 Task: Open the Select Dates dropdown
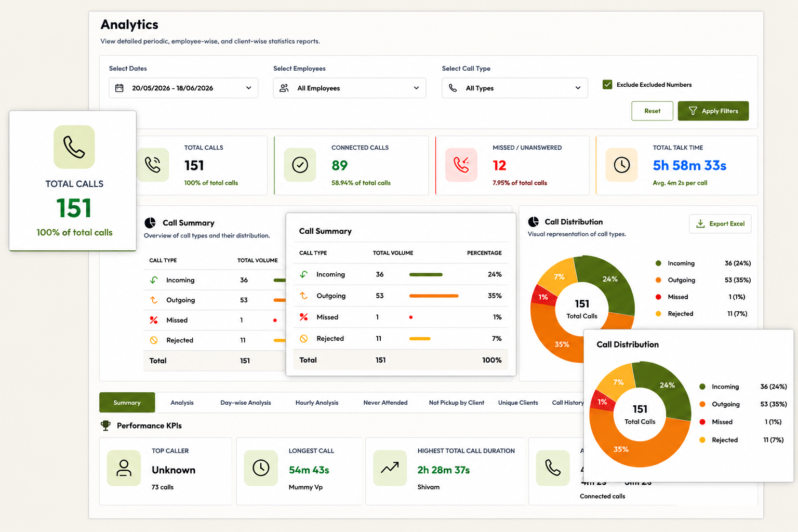pos(183,88)
